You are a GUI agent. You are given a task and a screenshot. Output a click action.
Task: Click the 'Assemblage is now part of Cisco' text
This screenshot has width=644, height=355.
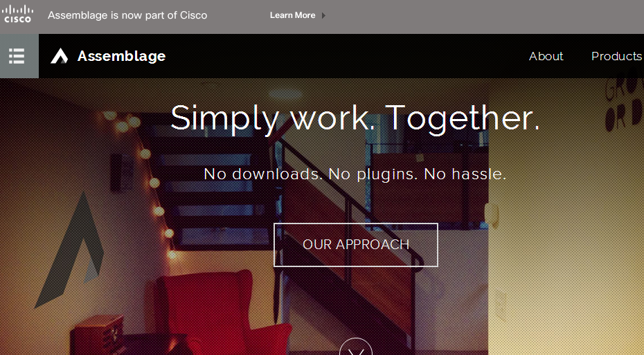(x=127, y=15)
